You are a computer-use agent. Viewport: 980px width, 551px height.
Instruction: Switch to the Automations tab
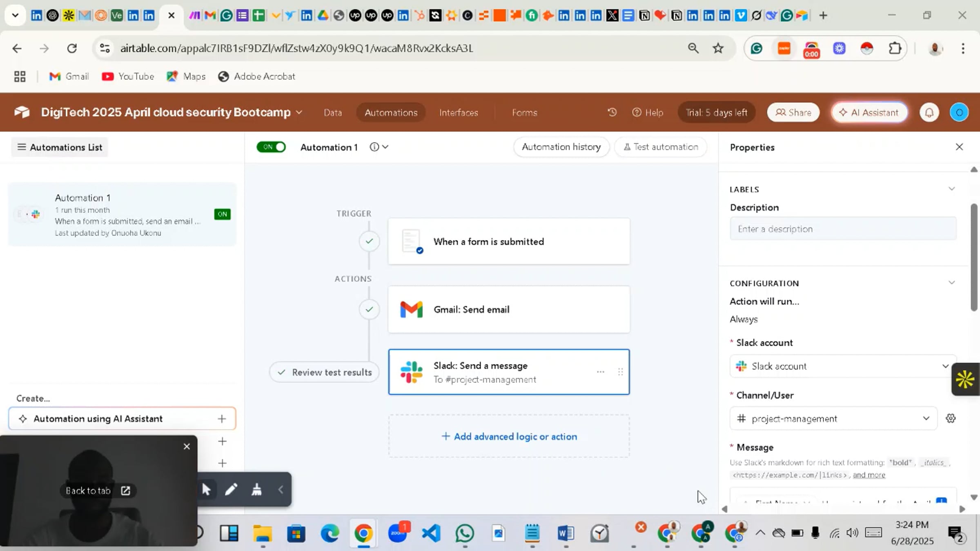[391, 113]
